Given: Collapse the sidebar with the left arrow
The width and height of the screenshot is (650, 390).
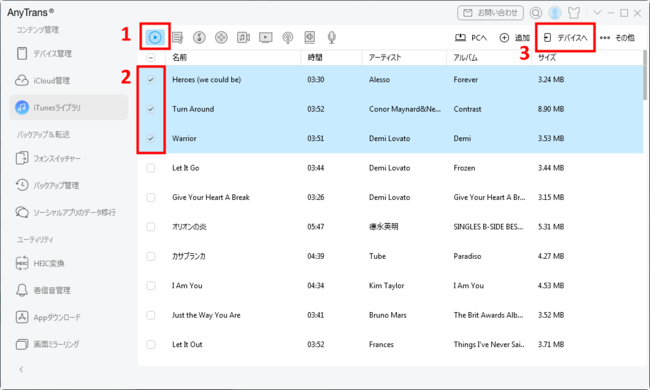Looking at the screenshot, I should (x=22, y=370).
